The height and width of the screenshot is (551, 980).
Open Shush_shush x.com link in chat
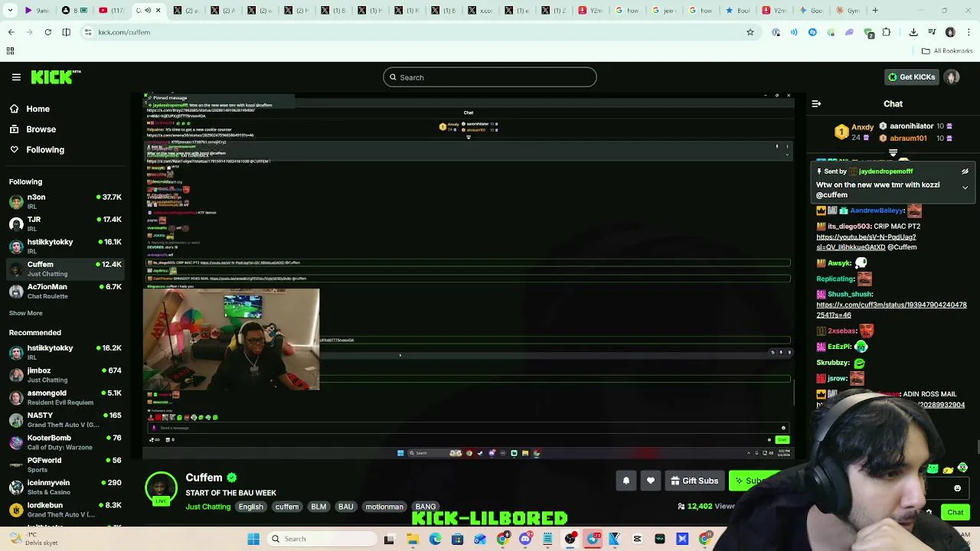(891, 310)
